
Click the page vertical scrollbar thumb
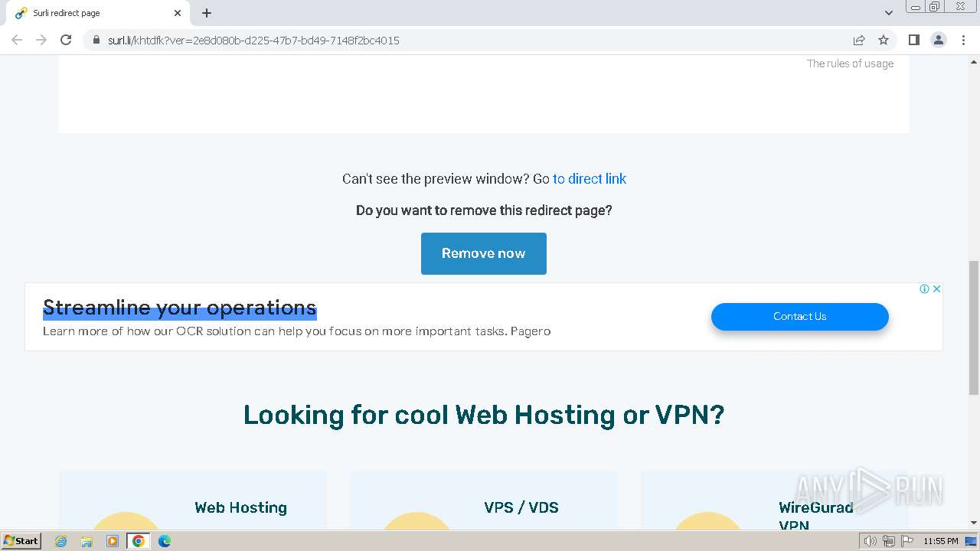click(973, 329)
